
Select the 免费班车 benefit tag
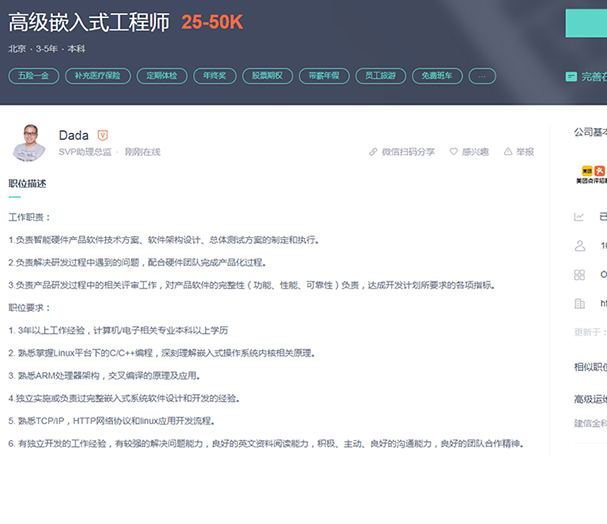[437, 75]
